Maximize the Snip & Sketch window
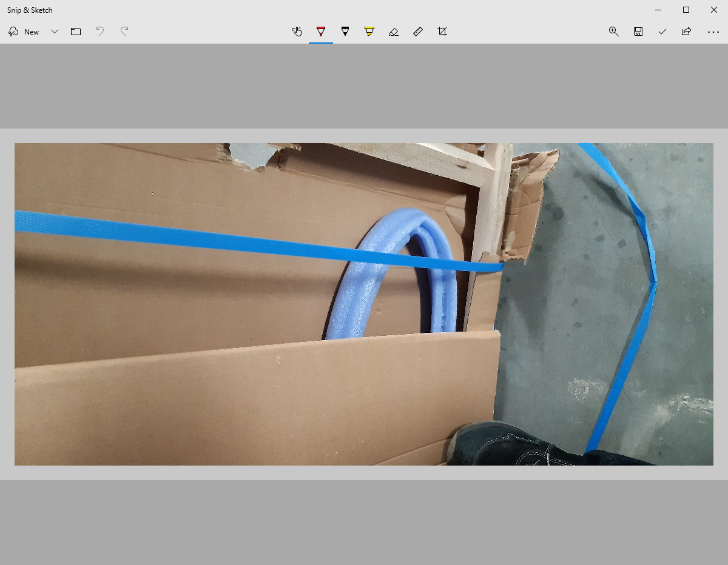Image resolution: width=728 pixels, height=565 pixels. tap(686, 10)
